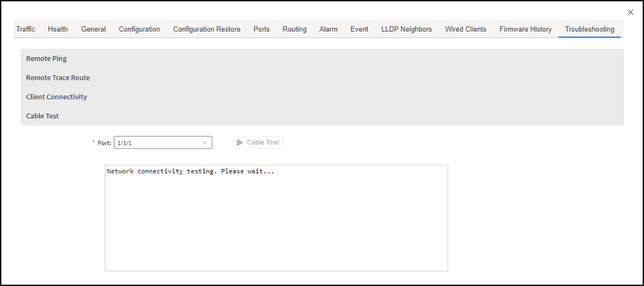Close the switch details dialog
The height and width of the screenshot is (286, 644).
[x=630, y=12]
